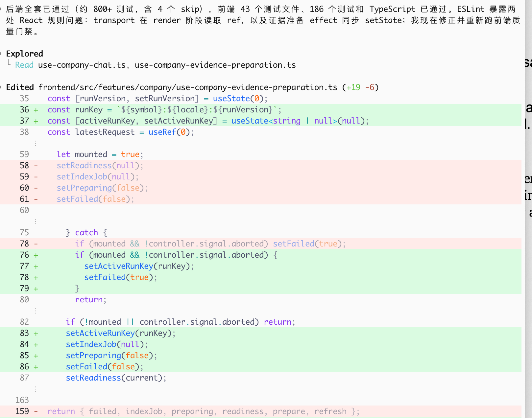This screenshot has height=418, width=532.
Task: Click line number 35 in the diff gutter
Action: [x=24, y=98]
